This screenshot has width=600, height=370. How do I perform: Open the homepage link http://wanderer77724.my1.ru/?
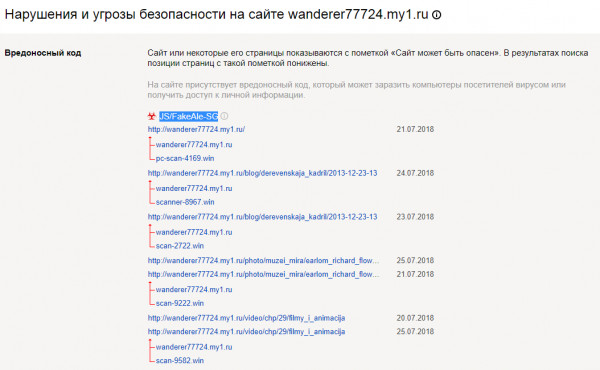coord(196,129)
